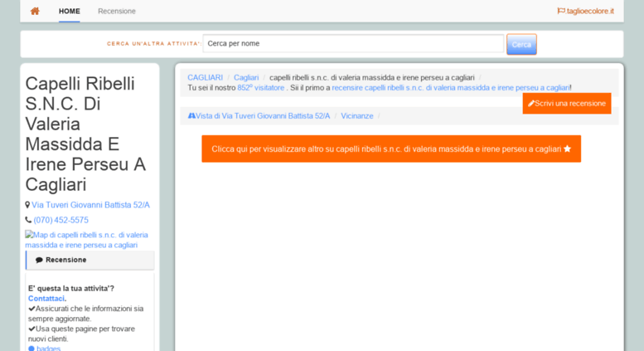Click the star icon on the orange banner

(567, 149)
